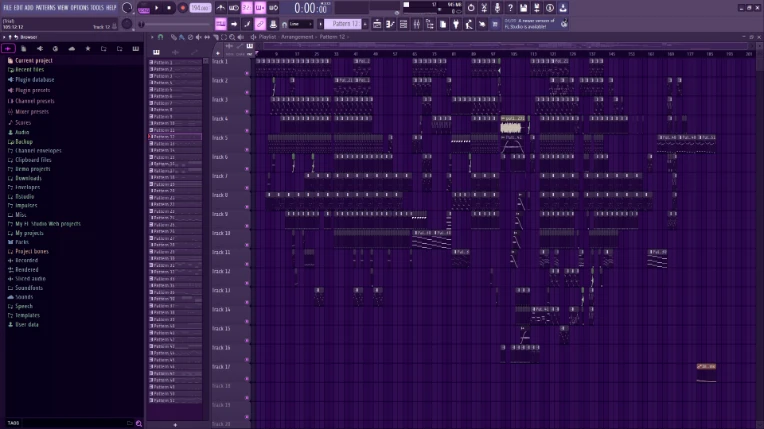Open the Piano roll window
764x429 pixels.
390,24
